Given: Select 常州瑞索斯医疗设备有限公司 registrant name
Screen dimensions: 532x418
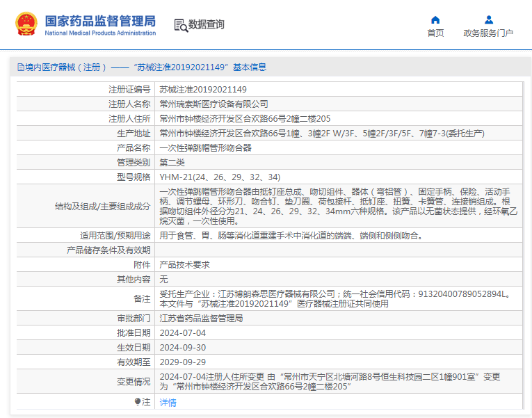Looking at the screenshot, I should [213, 104].
